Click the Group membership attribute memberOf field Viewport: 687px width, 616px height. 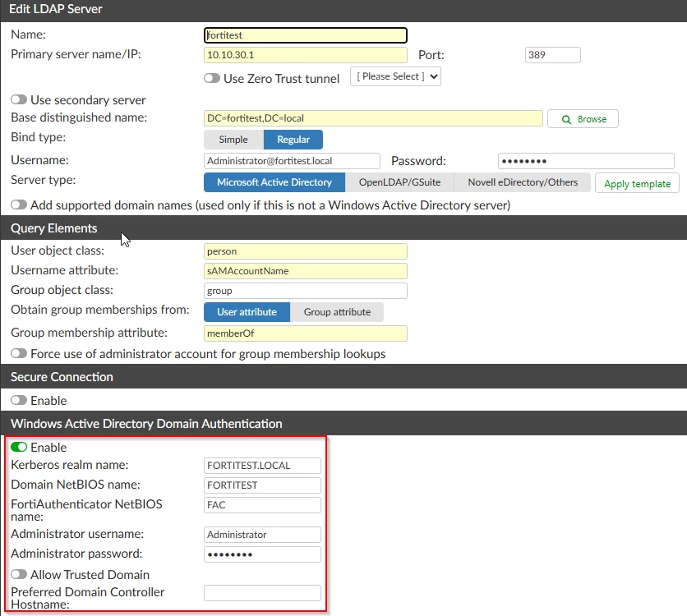[x=306, y=333]
